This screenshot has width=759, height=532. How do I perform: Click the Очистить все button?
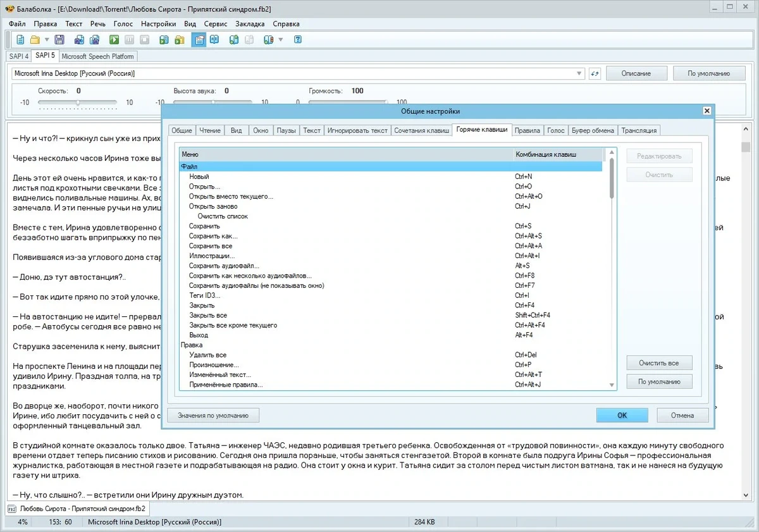click(659, 363)
